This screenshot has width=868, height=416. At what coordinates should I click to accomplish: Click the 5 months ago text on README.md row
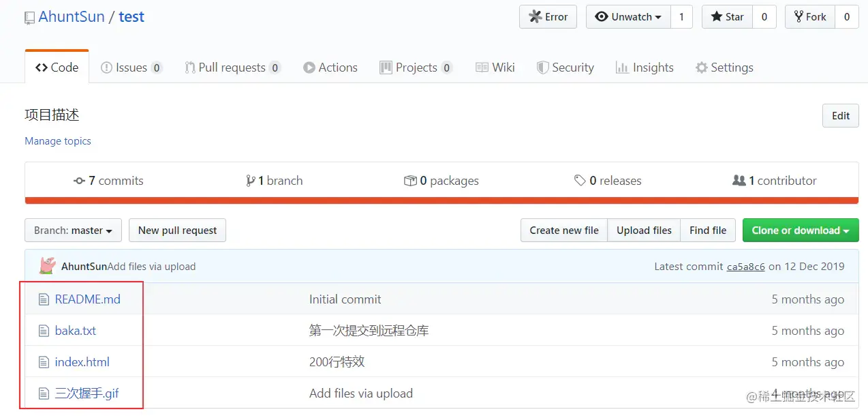pos(808,299)
